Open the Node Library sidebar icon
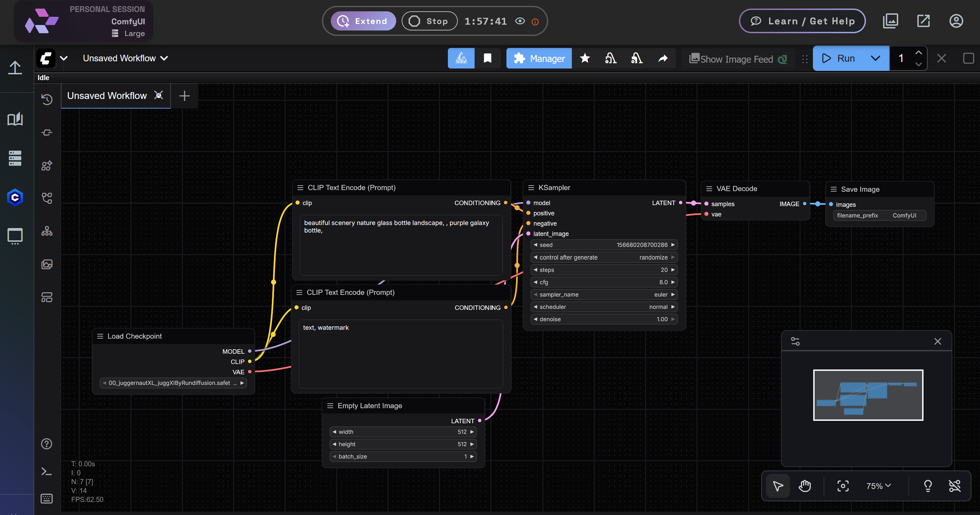 pyautogui.click(x=47, y=165)
